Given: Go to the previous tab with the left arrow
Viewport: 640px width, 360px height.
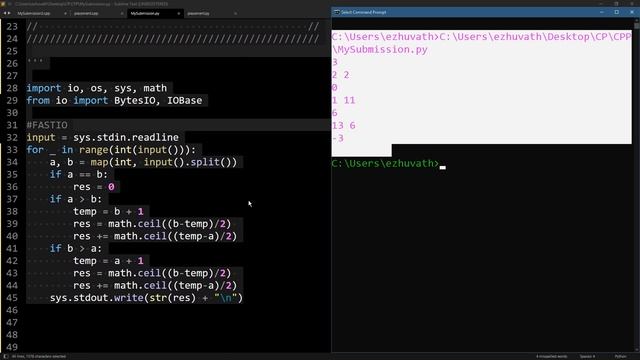Looking at the screenshot, I should [x=4, y=13].
